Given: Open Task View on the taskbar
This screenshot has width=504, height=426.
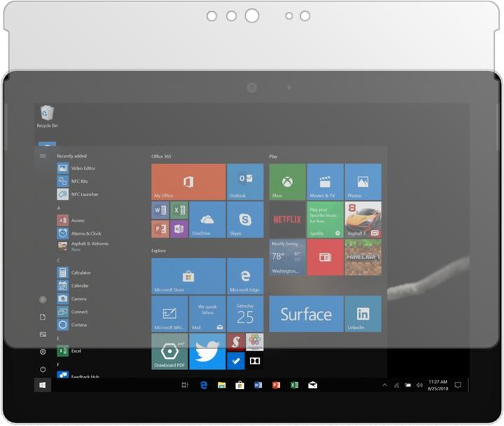Looking at the screenshot, I should (x=185, y=385).
